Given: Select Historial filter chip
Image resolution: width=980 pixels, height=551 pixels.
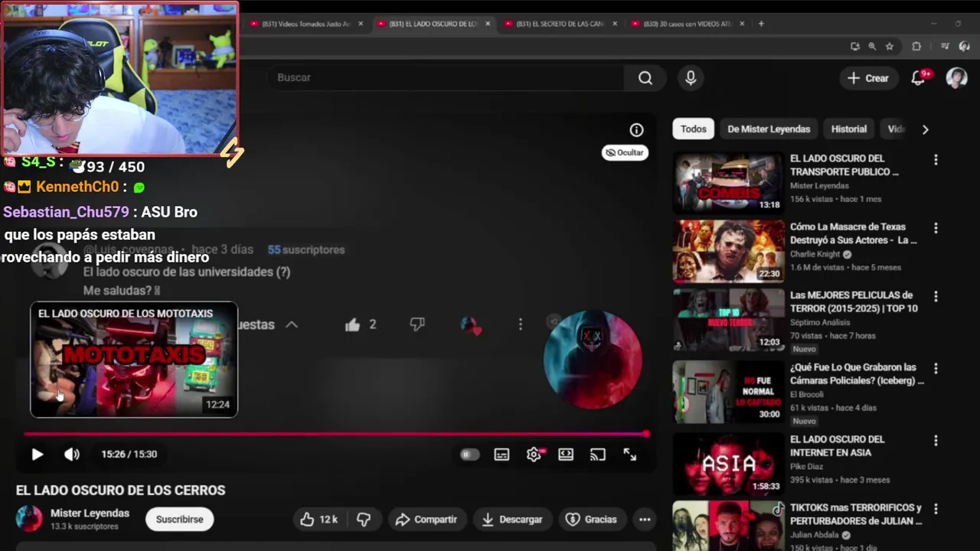Looking at the screenshot, I should [849, 129].
